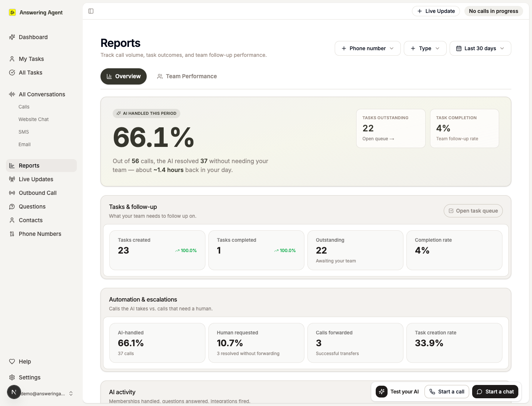Click the Team Performance people icon
The width and height of the screenshot is (532, 406).
pos(160,76)
